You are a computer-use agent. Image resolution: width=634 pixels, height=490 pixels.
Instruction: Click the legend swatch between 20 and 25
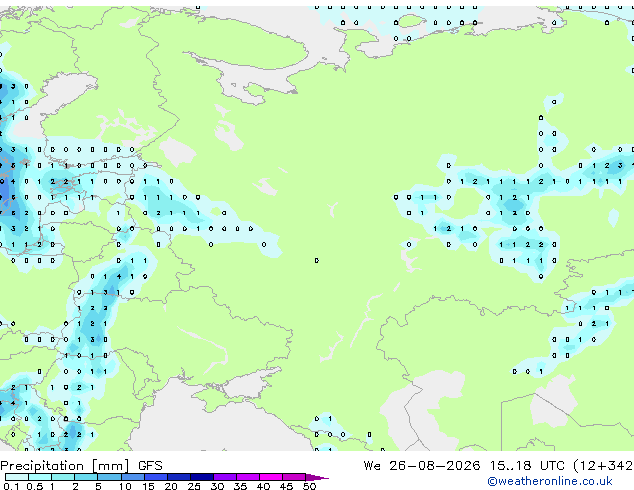coord(179,477)
